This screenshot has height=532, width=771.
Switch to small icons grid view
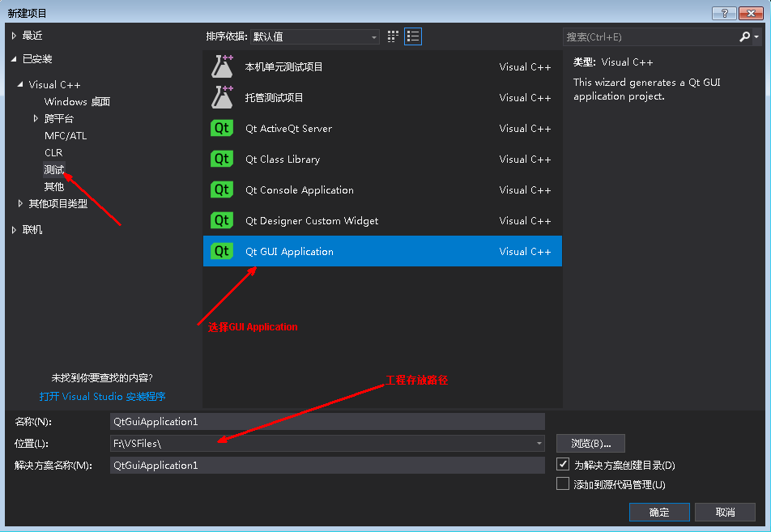click(392, 36)
